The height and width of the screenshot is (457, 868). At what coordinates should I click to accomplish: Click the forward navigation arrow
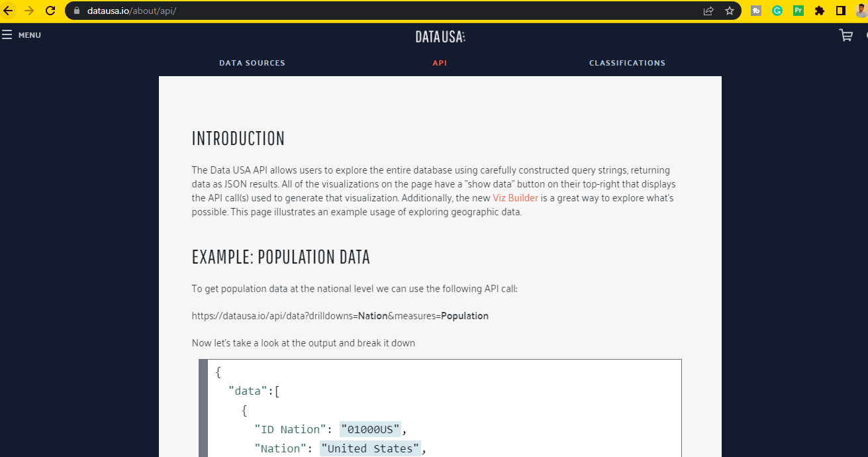tap(29, 11)
